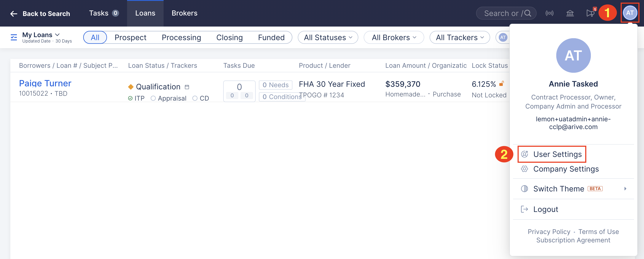Open the announcements megaphone icon
644x259 pixels.
pos(590,13)
